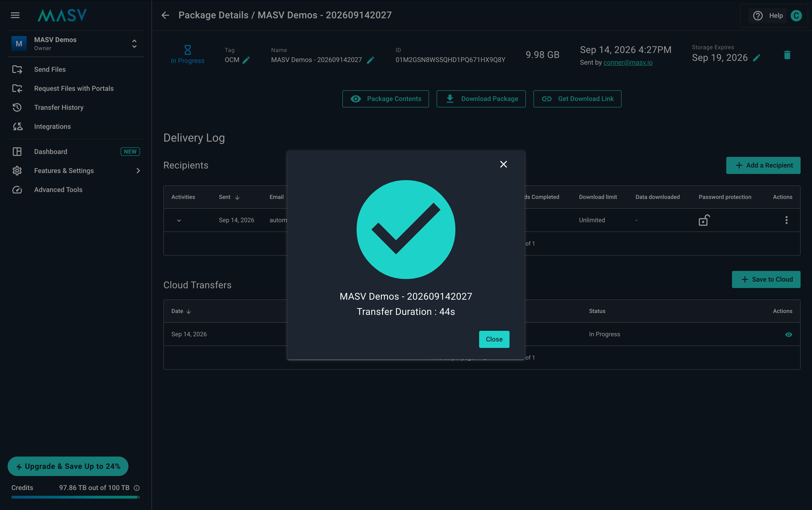Viewport: 812px width, 510px height.
Task: Sort recipients by Sent column
Action: [229, 197]
